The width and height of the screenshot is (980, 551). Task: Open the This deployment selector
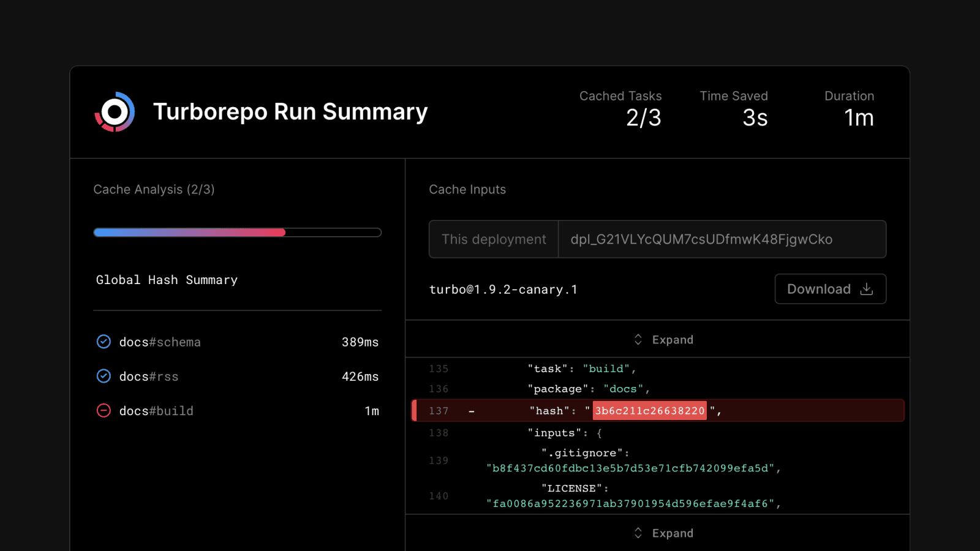494,239
